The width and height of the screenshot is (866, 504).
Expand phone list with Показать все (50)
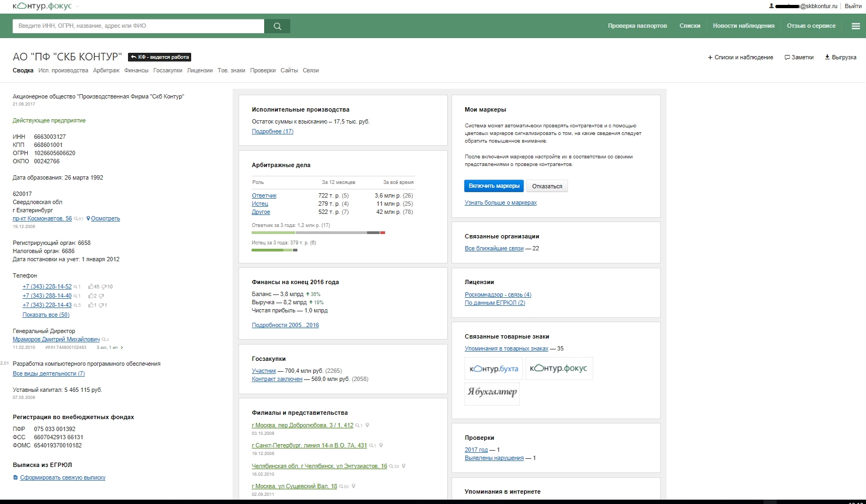(46, 315)
